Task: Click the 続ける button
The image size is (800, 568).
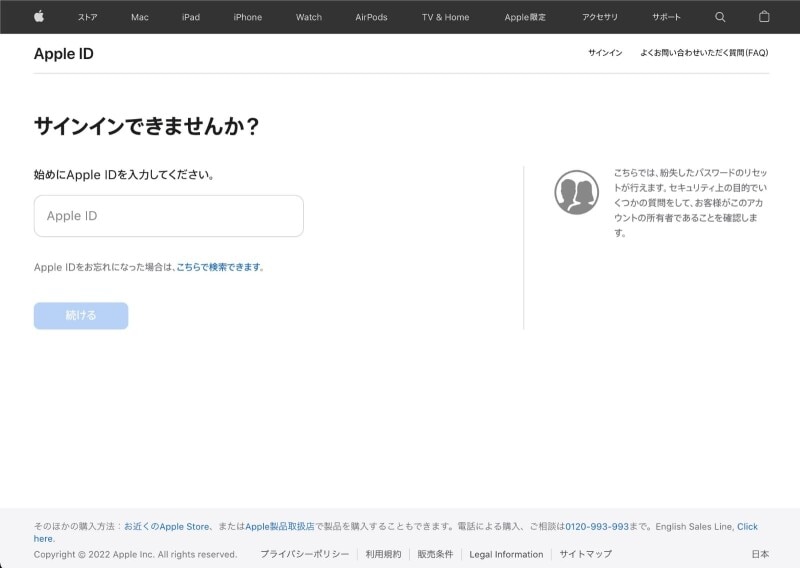Action: click(81, 315)
